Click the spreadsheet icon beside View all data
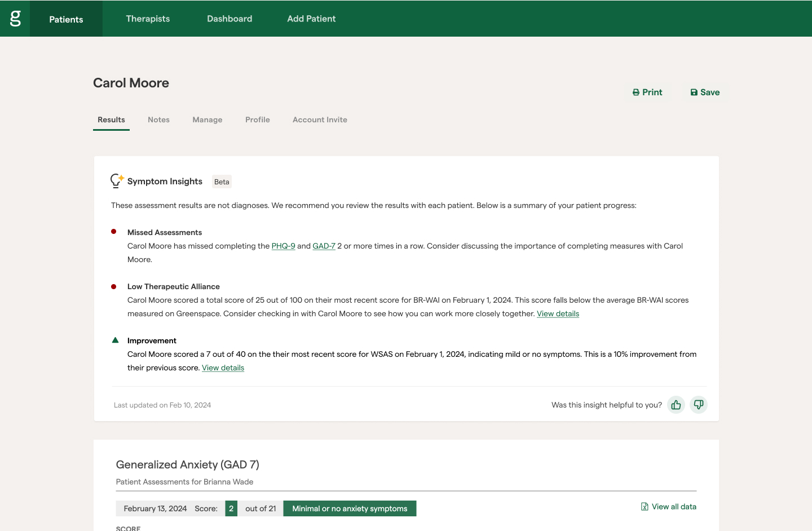 (645, 507)
